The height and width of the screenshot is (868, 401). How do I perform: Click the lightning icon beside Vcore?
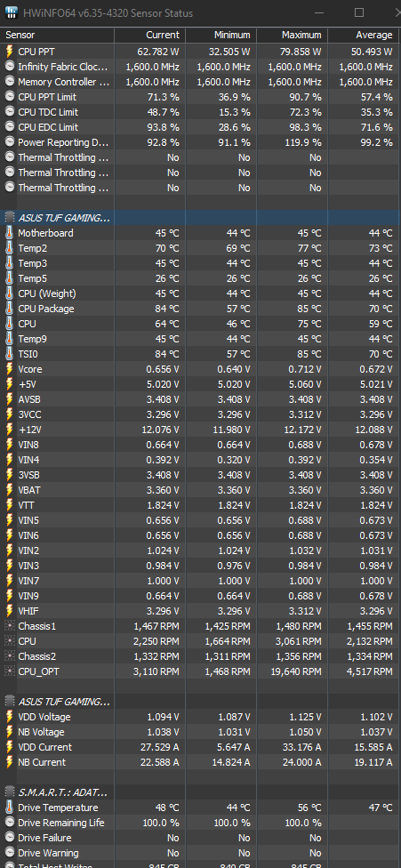coord(10,369)
